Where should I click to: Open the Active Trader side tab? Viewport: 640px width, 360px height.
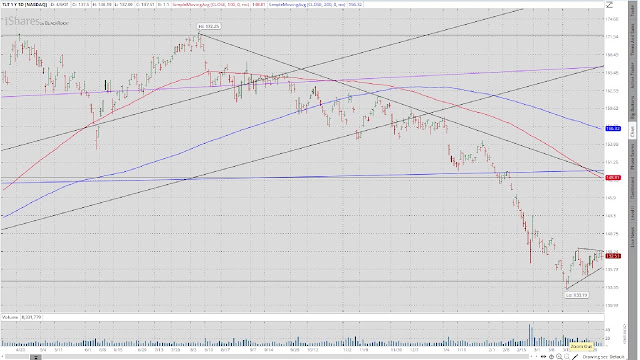(x=632, y=75)
